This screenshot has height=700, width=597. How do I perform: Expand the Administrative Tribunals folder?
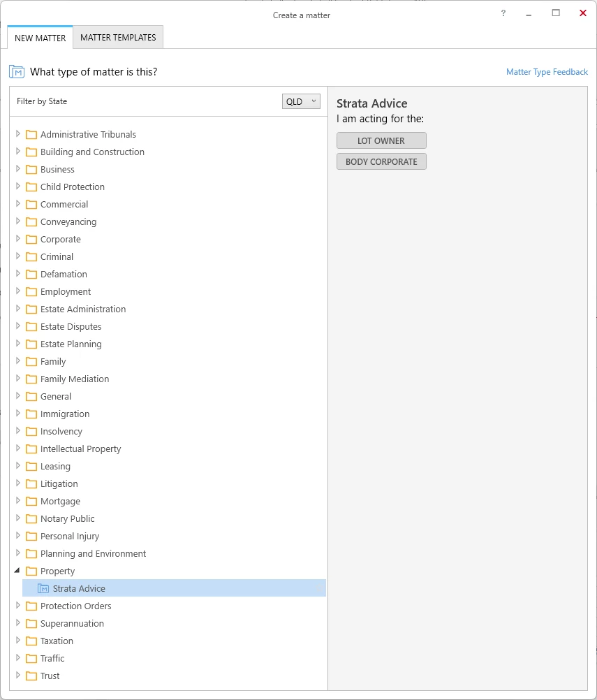coord(18,134)
